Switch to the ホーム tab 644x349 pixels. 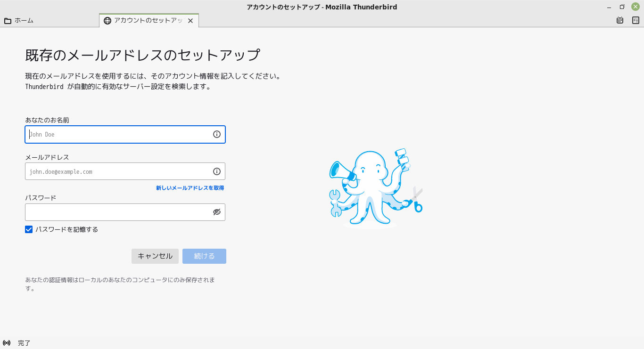point(50,21)
